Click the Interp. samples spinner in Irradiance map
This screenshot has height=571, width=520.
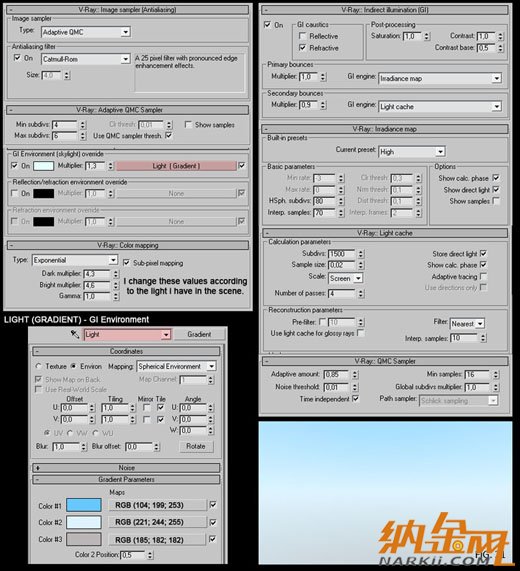click(341, 213)
